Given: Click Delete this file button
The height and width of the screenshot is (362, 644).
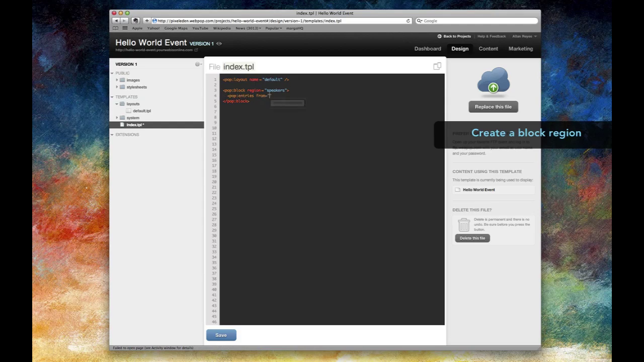Looking at the screenshot, I should [x=472, y=238].
